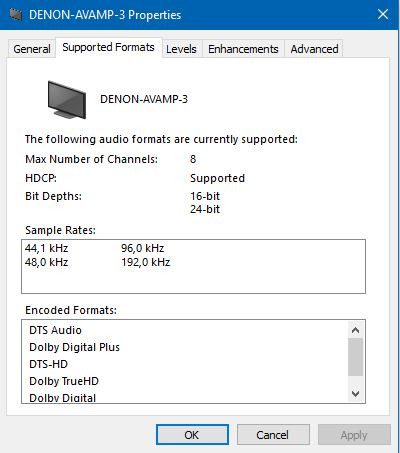
Task: Click the 44,1 kHz sample rate entry
Action: [x=47, y=248]
